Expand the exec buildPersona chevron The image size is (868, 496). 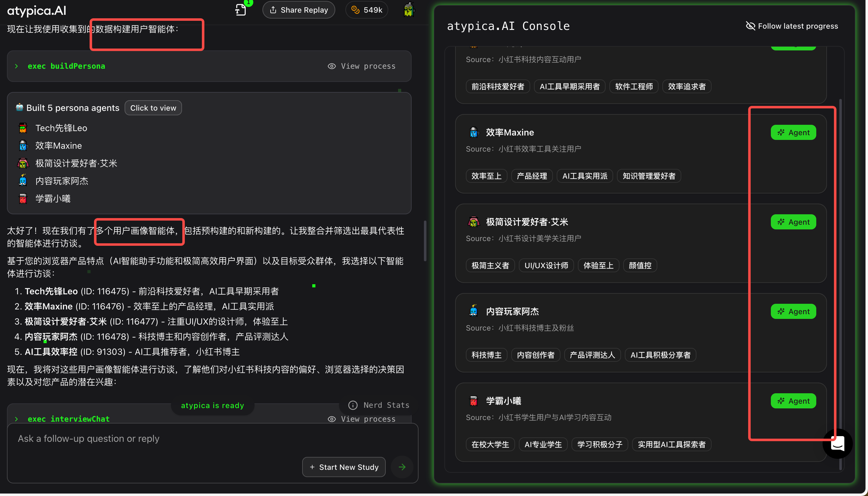tap(16, 66)
